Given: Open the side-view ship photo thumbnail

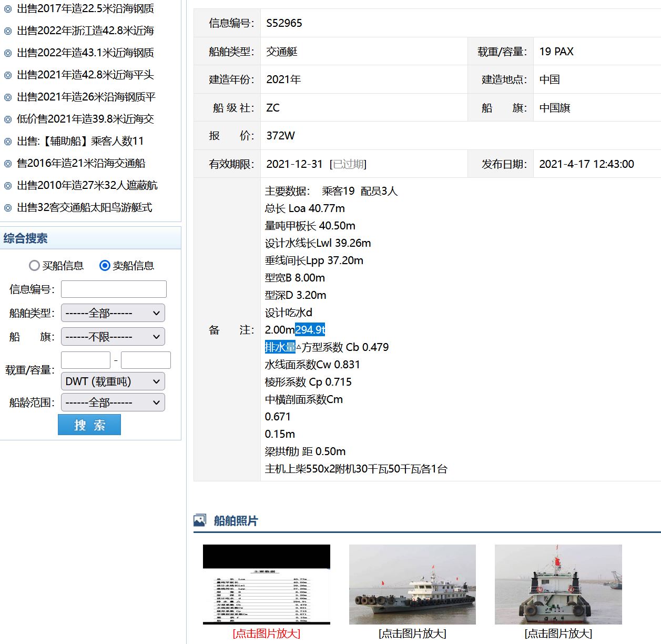Looking at the screenshot, I should click(412, 585).
